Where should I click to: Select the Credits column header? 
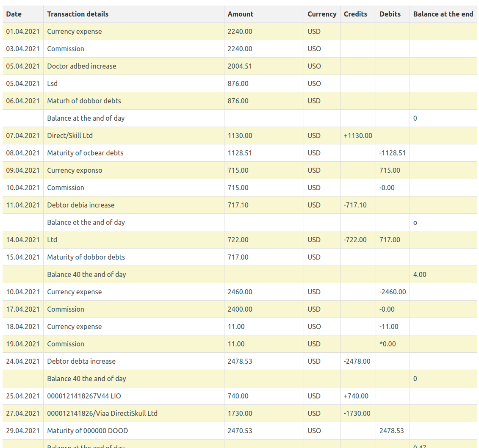(355, 14)
